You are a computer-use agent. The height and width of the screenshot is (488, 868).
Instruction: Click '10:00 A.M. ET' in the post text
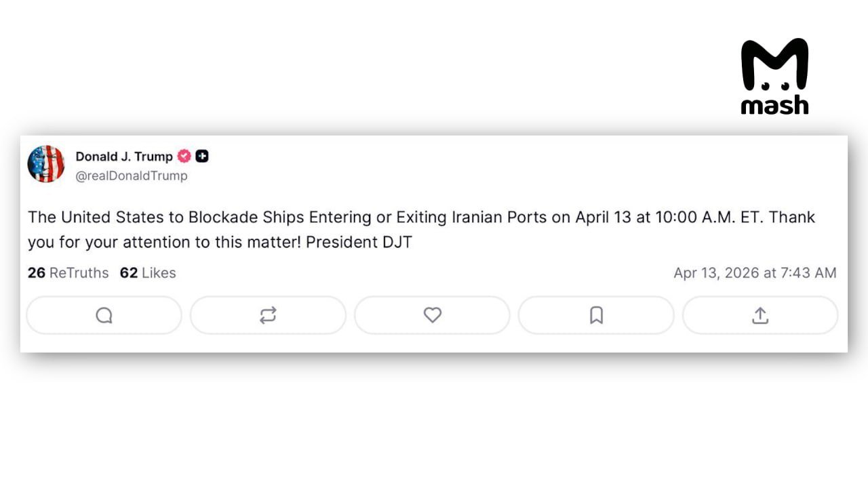[x=711, y=218]
